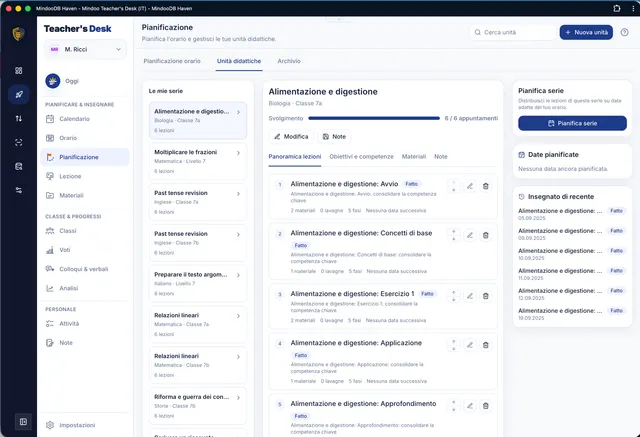Click the shield app logo icon
Image resolution: width=640 pixels, height=437 pixels.
(x=18, y=34)
